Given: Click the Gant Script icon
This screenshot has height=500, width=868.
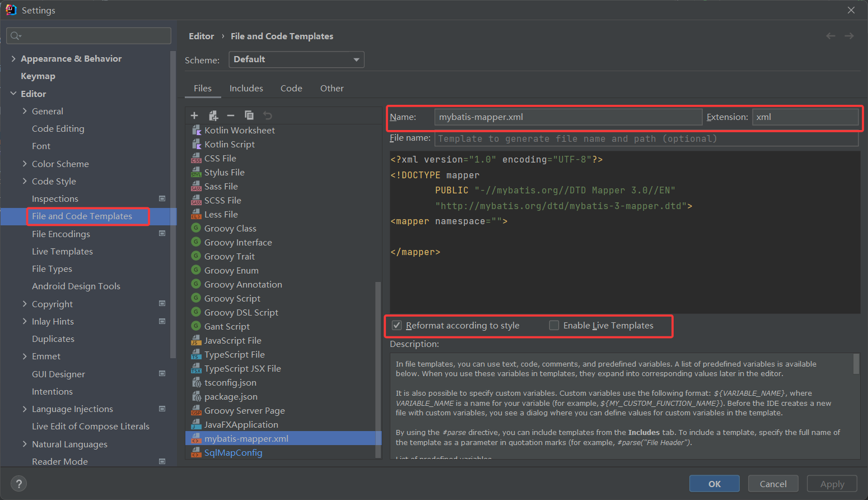Looking at the screenshot, I should (x=196, y=326).
